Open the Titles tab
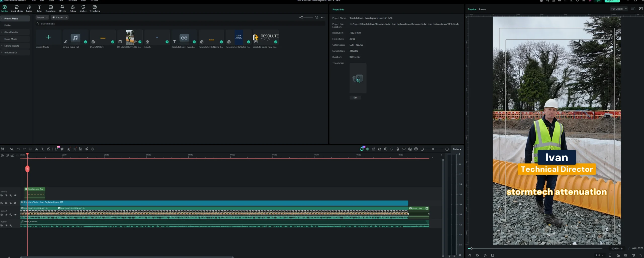The width and height of the screenshot is (644, 258). (39, 9)
